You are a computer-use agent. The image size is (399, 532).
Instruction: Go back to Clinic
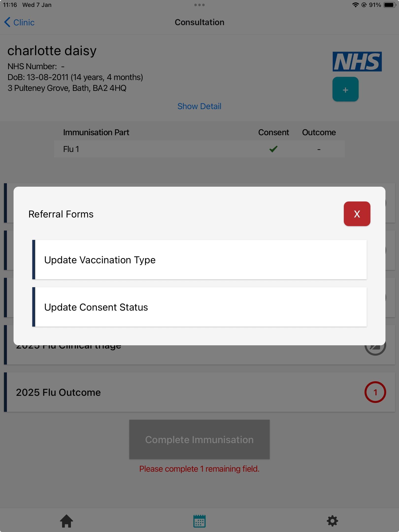point(19,22)
